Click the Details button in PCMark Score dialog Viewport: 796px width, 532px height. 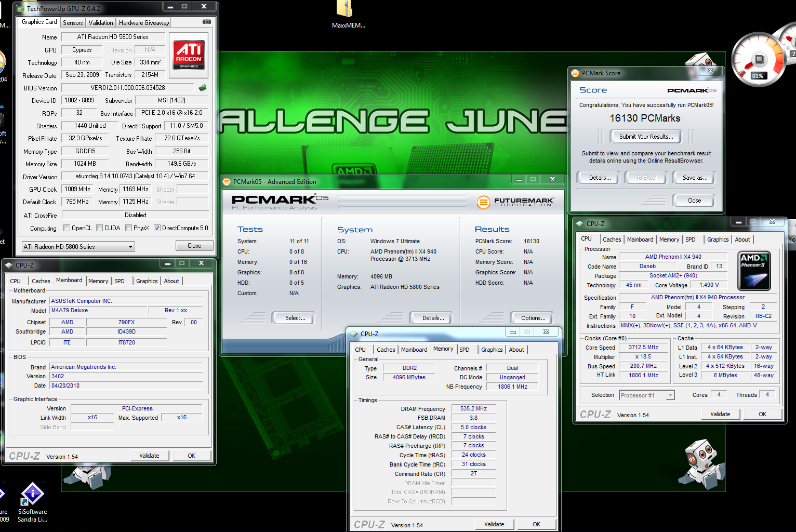point(600,178)
